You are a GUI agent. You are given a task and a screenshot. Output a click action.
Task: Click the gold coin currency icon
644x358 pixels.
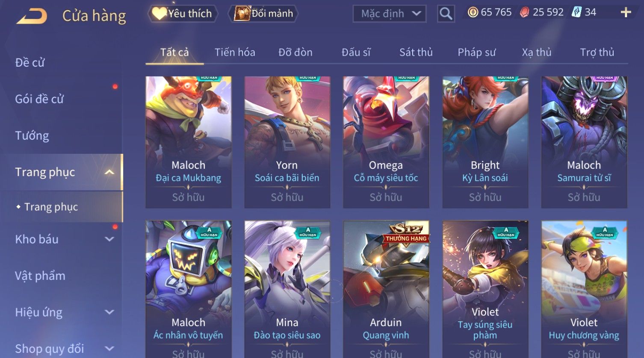pos(473,12)
